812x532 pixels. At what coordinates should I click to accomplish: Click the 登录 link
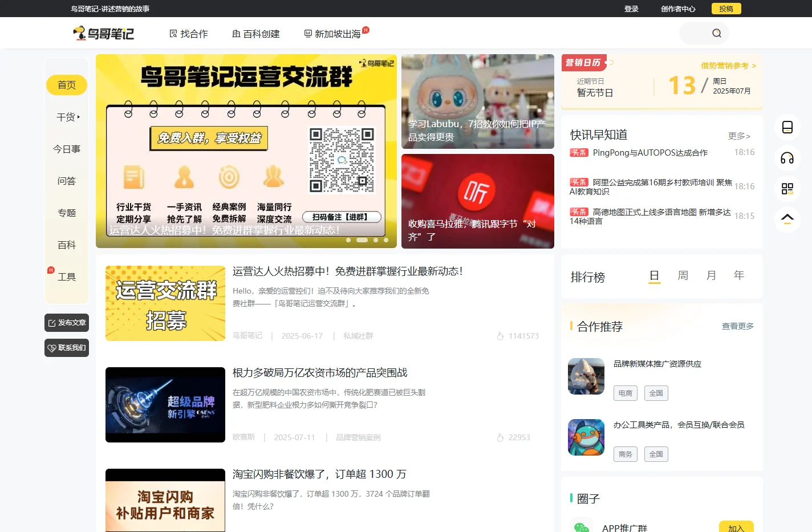pos(631,9)
